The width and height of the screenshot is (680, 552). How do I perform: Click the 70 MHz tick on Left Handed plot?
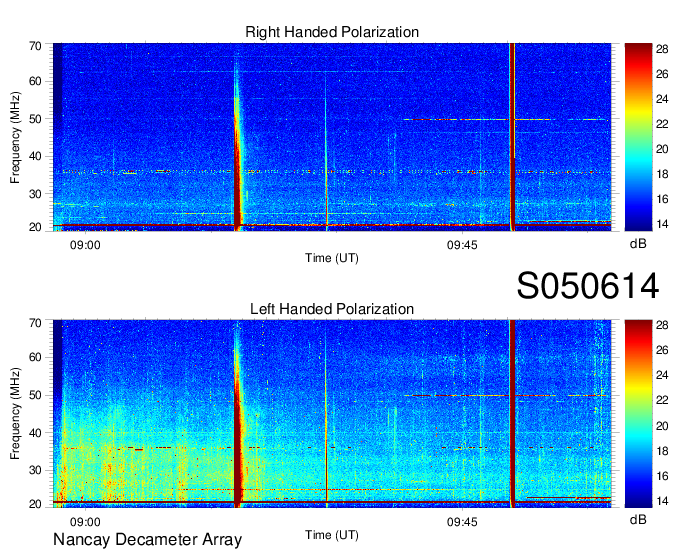35,323
